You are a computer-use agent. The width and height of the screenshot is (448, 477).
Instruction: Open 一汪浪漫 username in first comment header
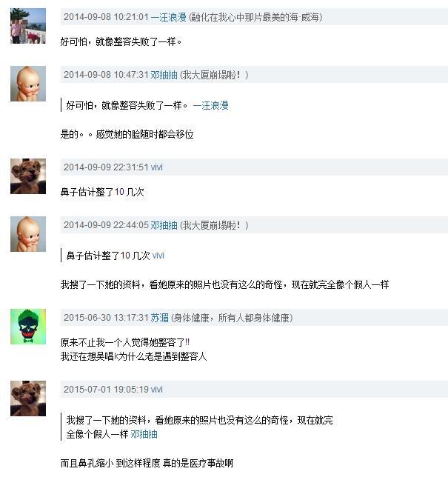coord(169,17)
